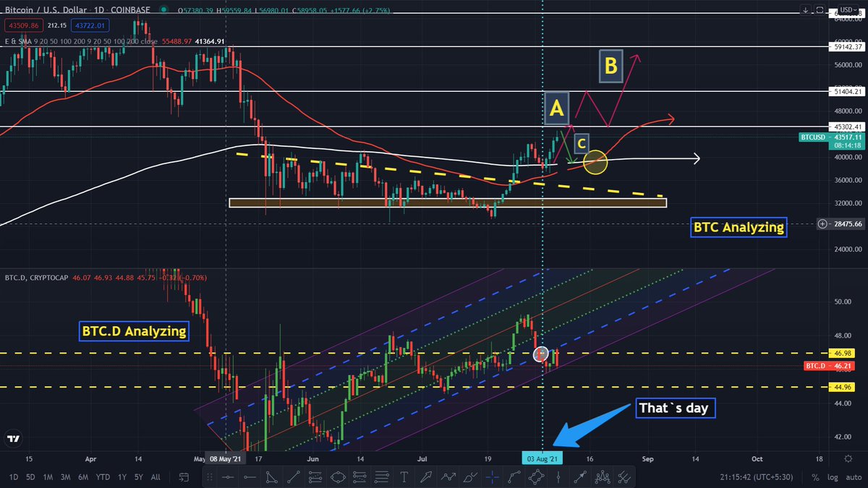The height and width of the screenshot is (488, 868).
Task: Select the 1D time range
Action: click(13, 477)
